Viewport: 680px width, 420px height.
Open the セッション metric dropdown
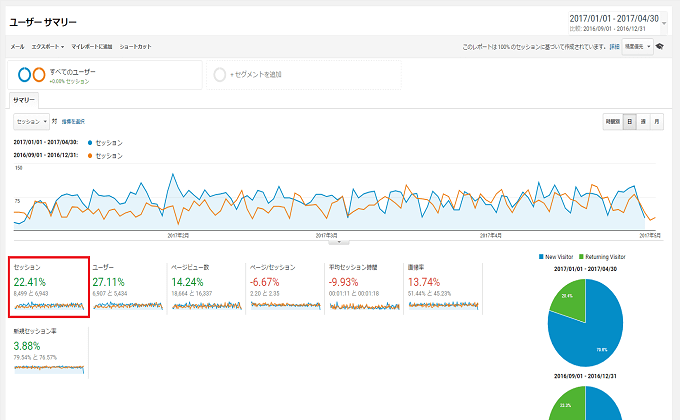[31, 121]
